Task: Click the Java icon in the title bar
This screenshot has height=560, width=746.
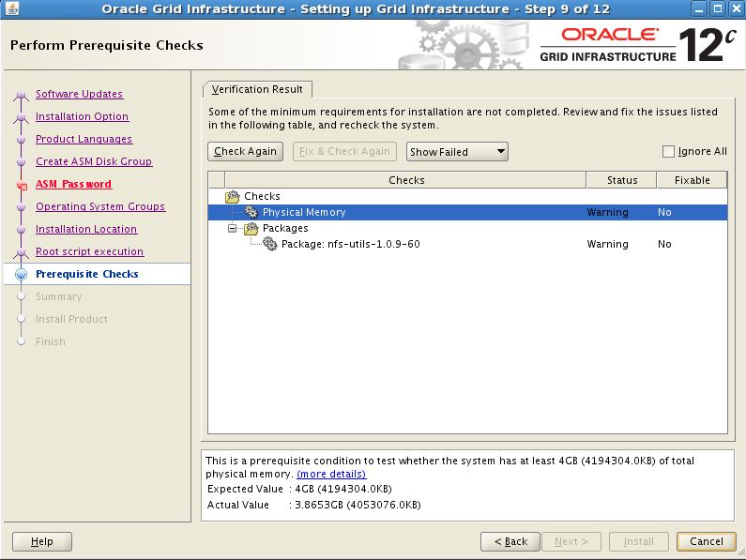Action: click(12, 8)
